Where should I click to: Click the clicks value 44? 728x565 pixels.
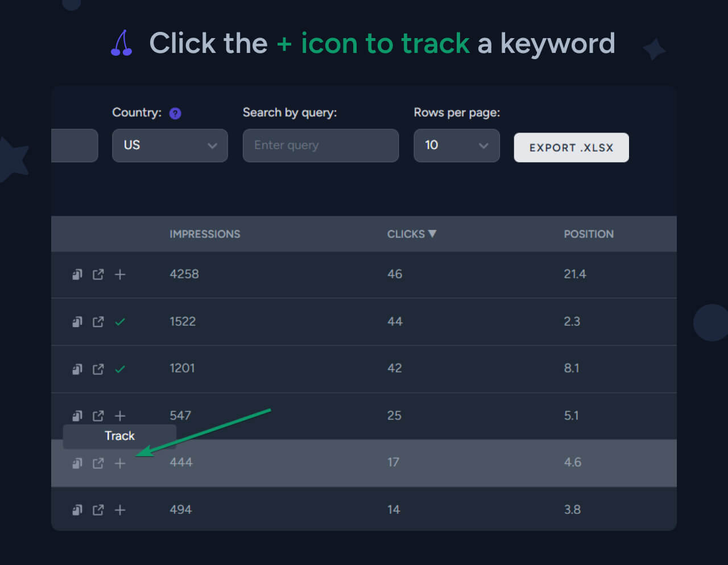[x=395, y=321]
